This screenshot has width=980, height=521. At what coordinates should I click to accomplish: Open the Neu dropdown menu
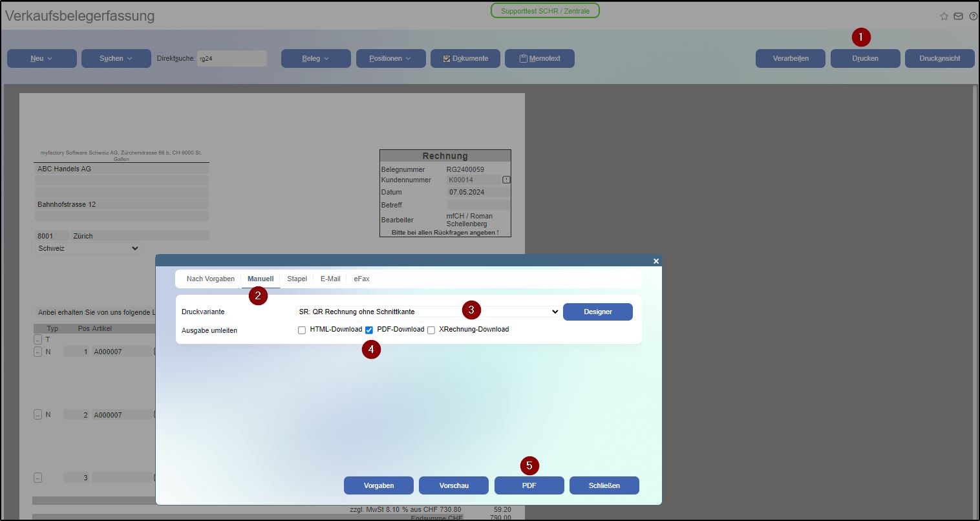coord(42,58)
